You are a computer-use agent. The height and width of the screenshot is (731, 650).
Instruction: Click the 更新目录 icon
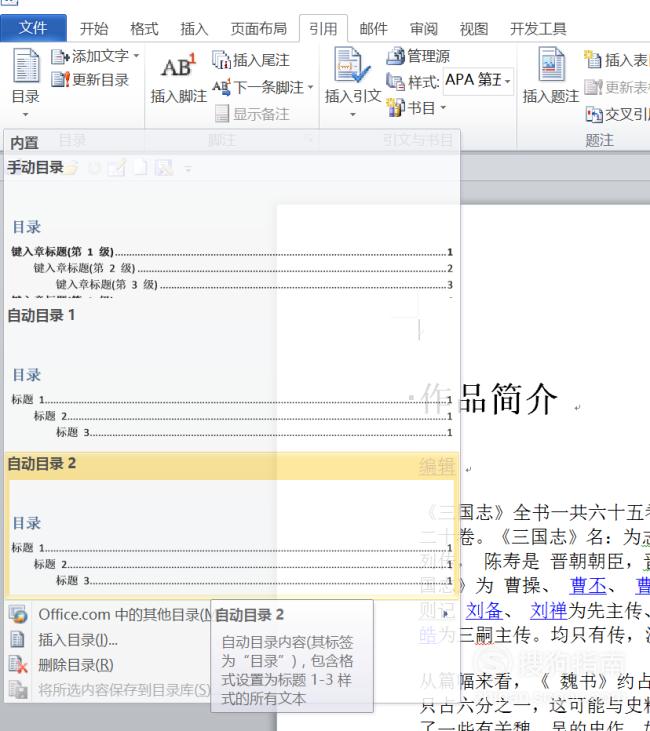tap(60, 80)
